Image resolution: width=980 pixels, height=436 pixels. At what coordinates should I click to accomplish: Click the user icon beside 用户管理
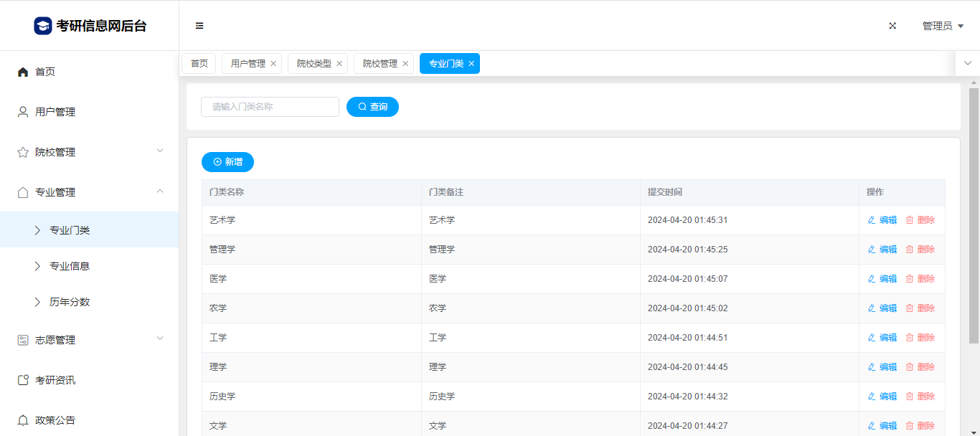pyautogui.click(x=23, y=112)
